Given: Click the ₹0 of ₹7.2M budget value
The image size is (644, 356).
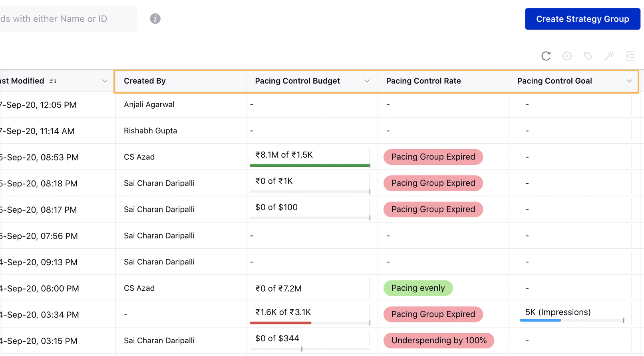Looking at the screenshot, I should pyautogui.click(x=278, y=288).
